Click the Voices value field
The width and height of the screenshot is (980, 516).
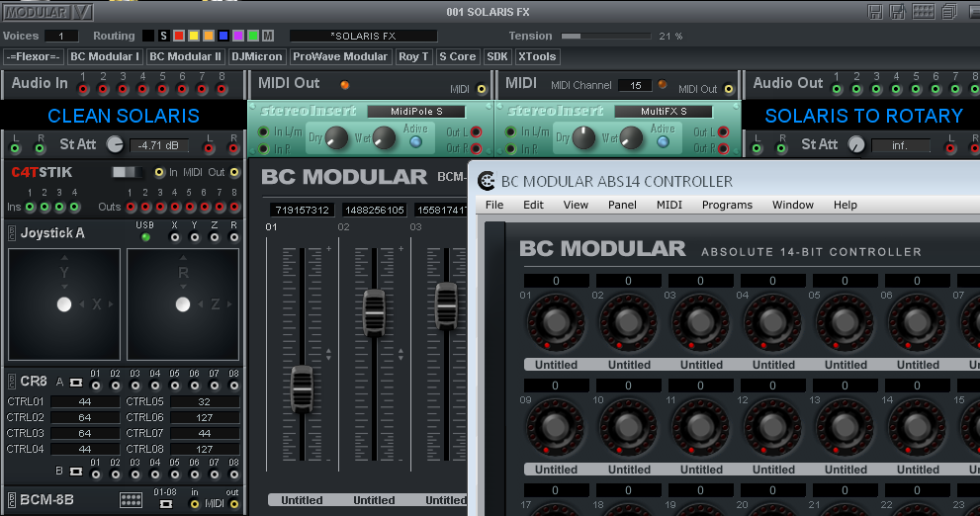[x=61, y=36]
